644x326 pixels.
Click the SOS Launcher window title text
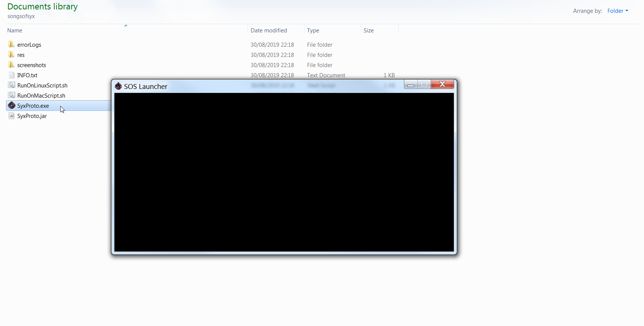point(145,87)
